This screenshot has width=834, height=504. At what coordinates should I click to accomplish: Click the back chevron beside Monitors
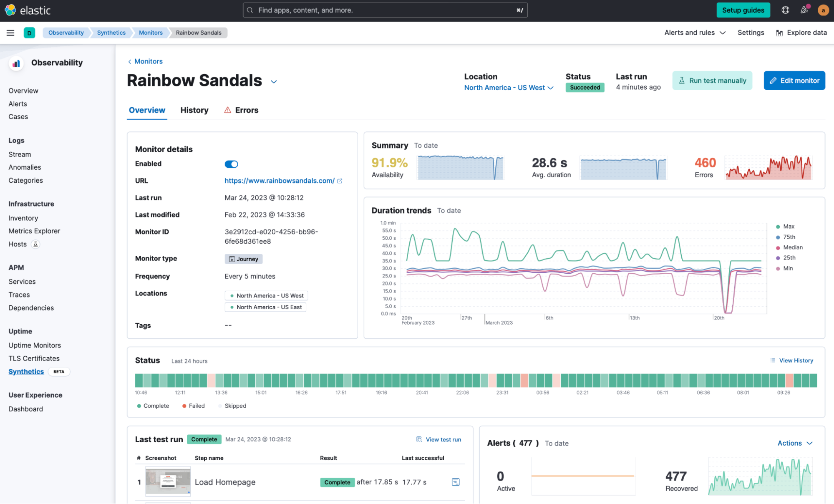click(x=130, y=62)
